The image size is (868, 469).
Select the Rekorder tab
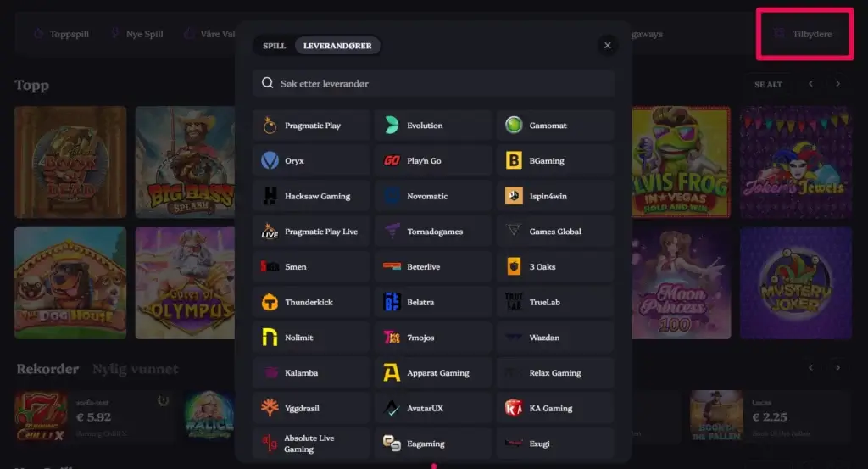47,369
